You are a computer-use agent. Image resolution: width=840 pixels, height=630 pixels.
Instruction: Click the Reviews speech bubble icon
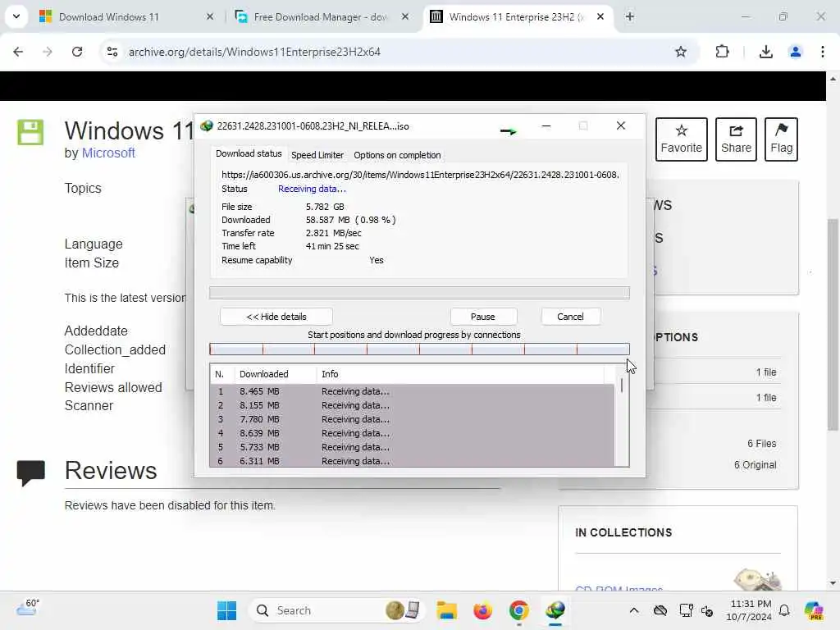[30, 472]
